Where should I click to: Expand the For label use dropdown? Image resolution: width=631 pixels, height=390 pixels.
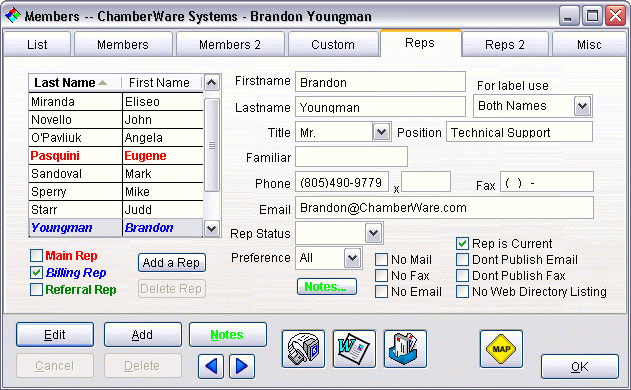582,106
